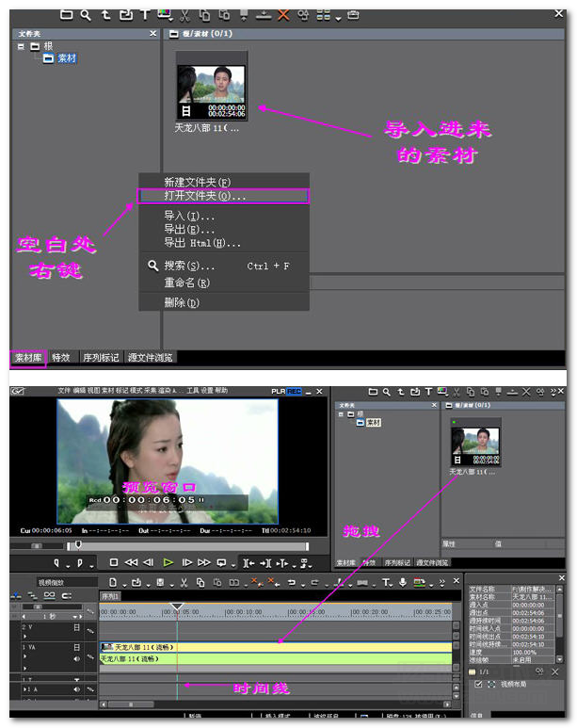Toggle the PLR player mode button

278,392
